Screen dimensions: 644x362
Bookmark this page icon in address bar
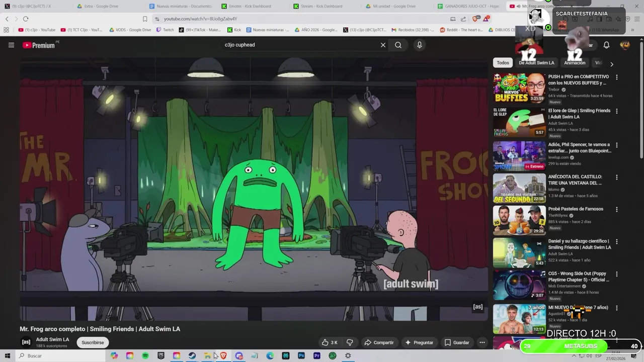click(145, 19)
